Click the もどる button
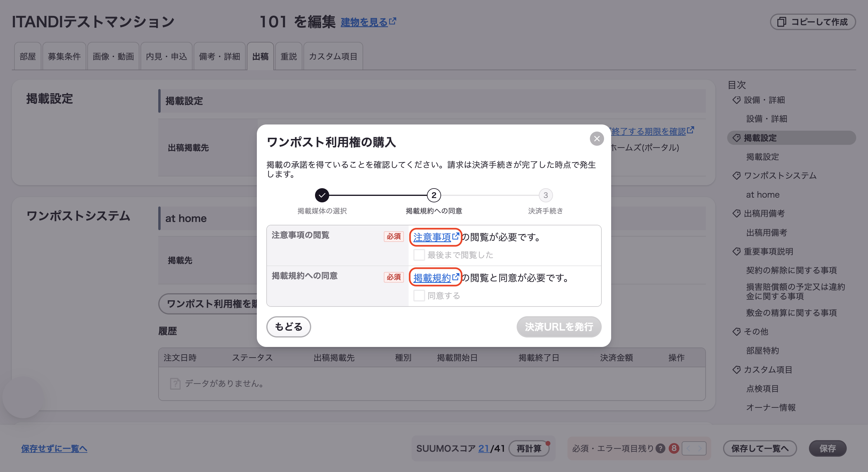This screenshot has width=868, height=472. [x=288, y=327]
